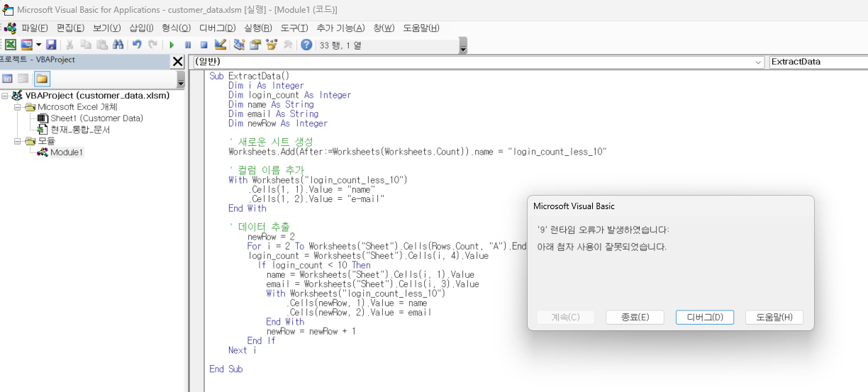Click the 'newRow = 2' code line
The height and width of the screenshot is (392, 868).
tap(271, 237)
